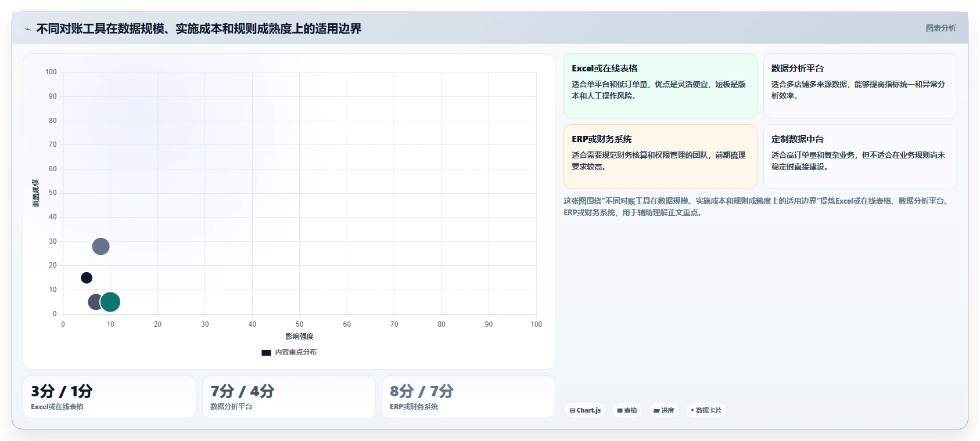Open the 8分 / 7分 stat card
Screen dimensions: 980x441
click(468, 397)
